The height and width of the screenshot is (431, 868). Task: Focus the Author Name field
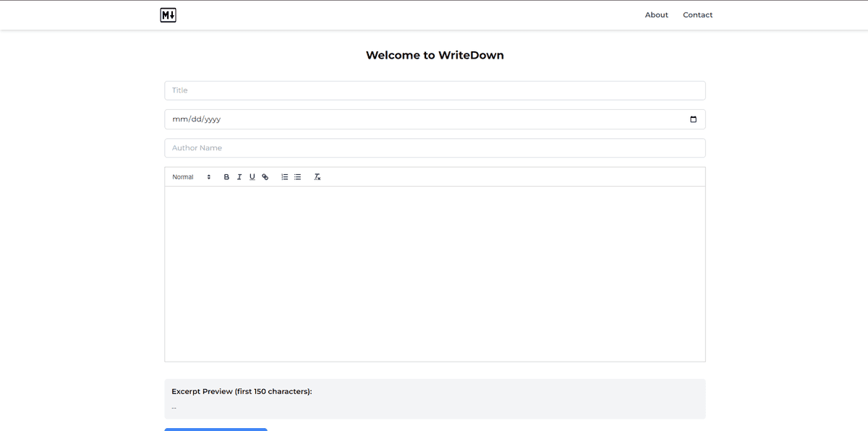tap(435, 148)
